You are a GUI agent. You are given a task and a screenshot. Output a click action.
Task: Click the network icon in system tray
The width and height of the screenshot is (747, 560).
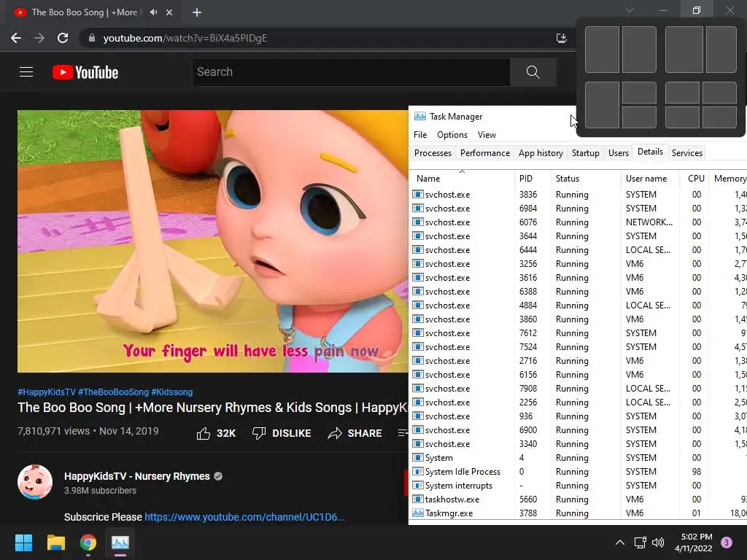click(x=640, y=542)
